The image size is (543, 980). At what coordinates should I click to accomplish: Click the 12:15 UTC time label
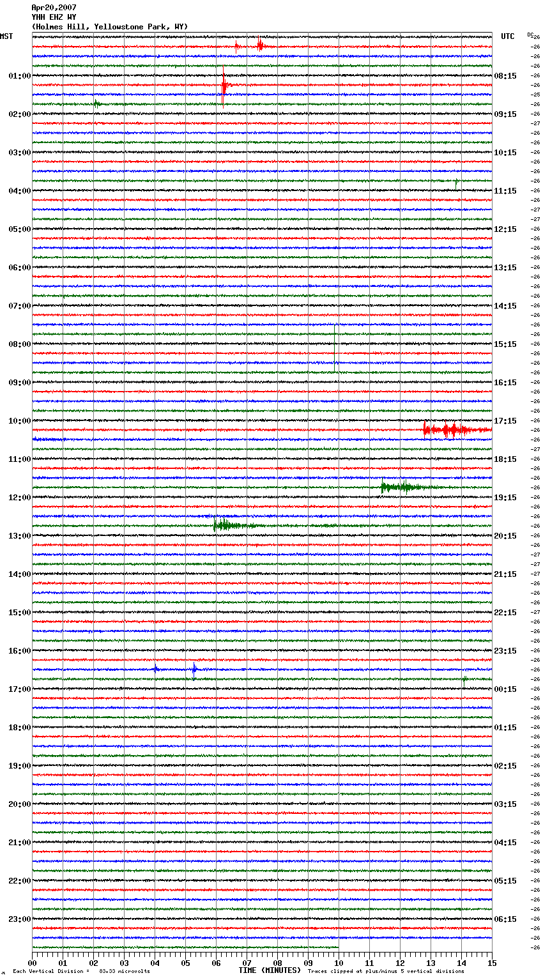[505, 229]
